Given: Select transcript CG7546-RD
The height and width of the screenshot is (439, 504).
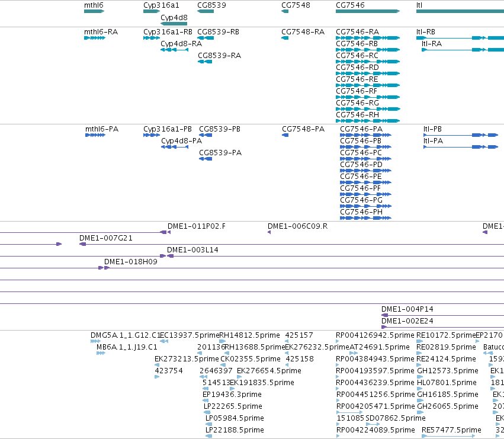Looking at the screenshot, I should pyautogui.click(x=368, y=73).
